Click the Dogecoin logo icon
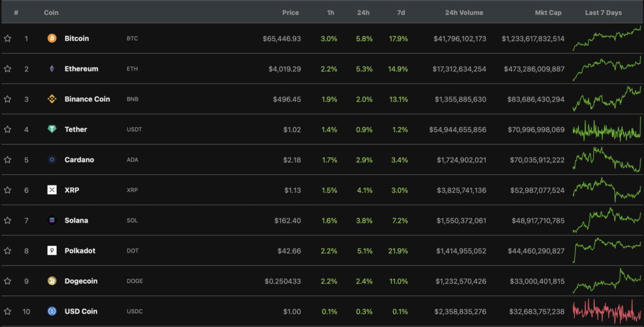644x327 pixels. [52, 281]
